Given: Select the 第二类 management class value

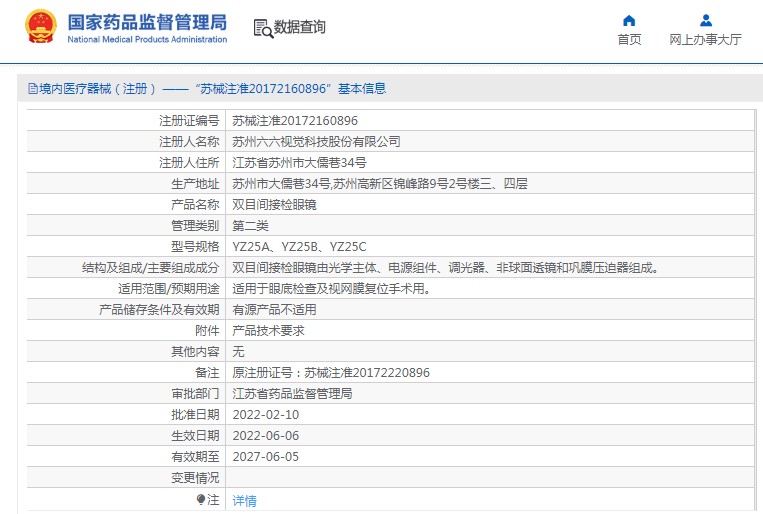Looking at the screenshot, I should (x=250, y=226).
